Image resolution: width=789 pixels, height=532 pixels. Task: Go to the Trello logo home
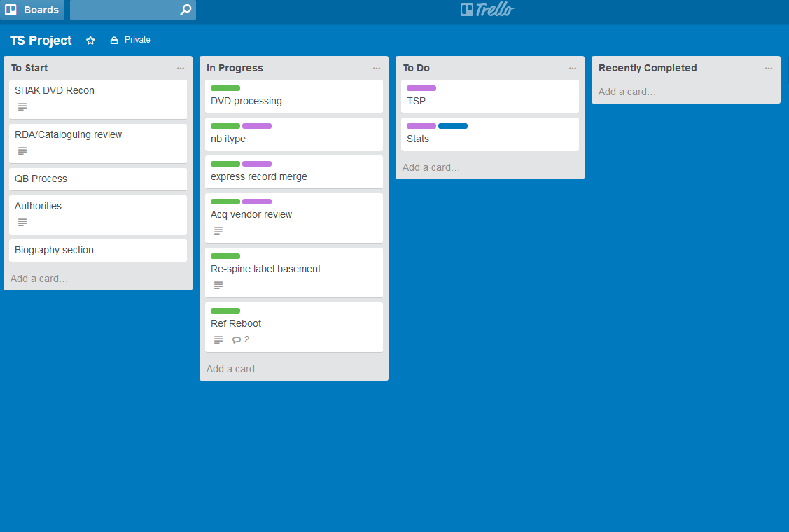pyautogui.click(x=487, y=10)
